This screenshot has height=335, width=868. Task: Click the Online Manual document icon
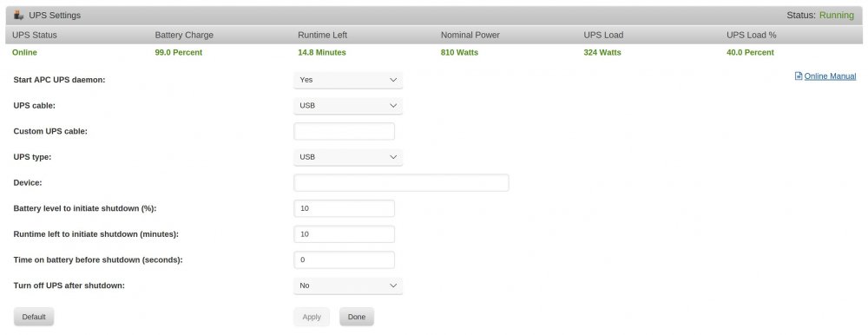799,76
